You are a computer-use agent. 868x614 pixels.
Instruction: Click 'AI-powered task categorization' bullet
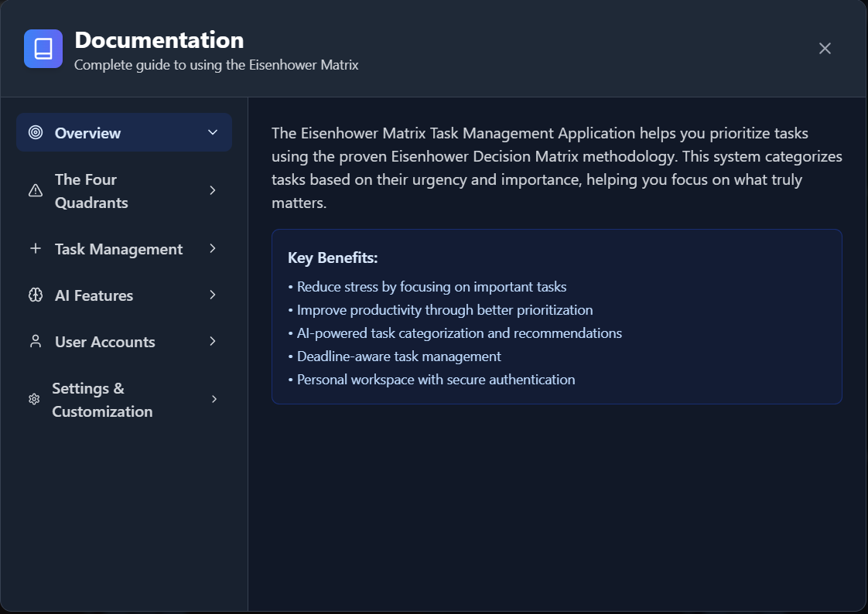455,333
